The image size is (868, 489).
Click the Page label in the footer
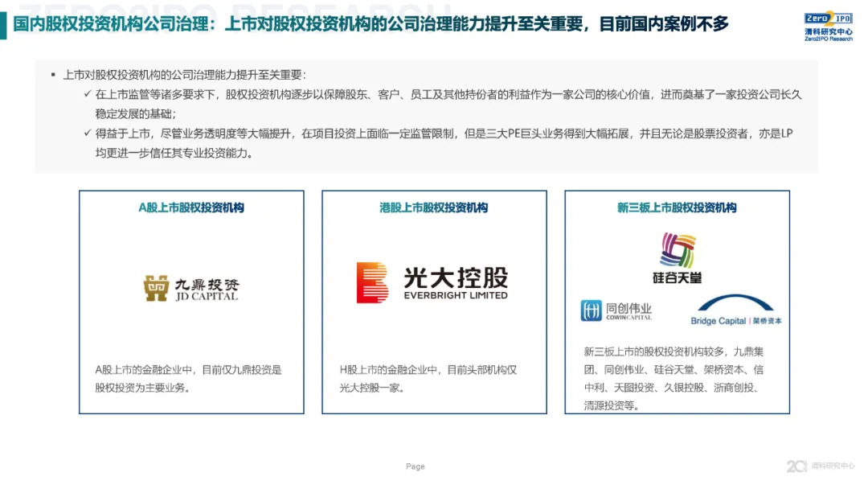[x=416, y=466]
